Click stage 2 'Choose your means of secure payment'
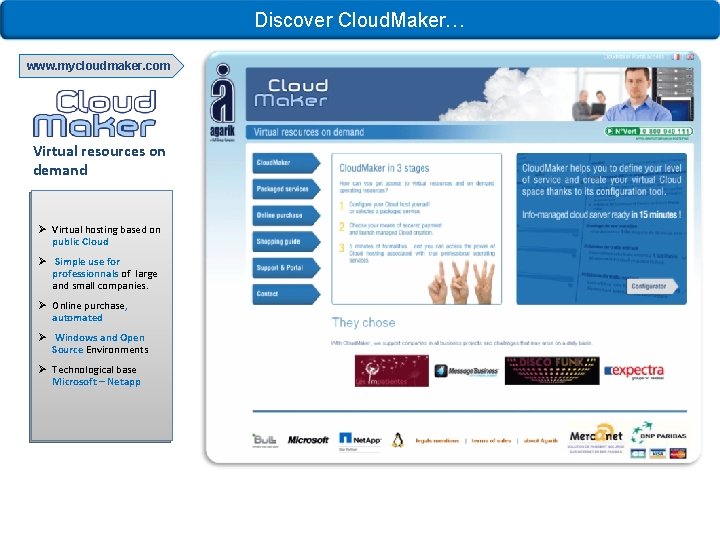The image size is (720, 540). click(x=395, y=229)
